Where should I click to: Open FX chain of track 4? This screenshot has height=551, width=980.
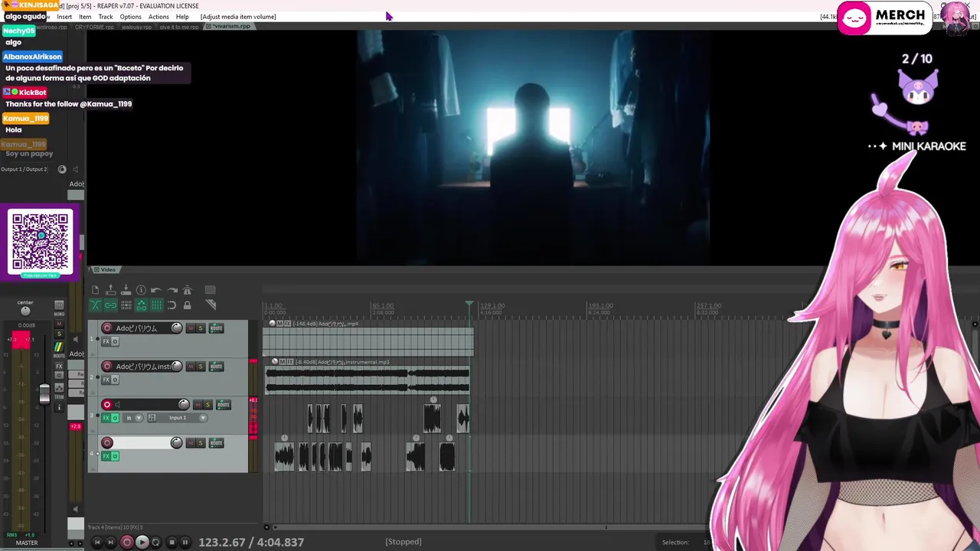pos(106,456)
